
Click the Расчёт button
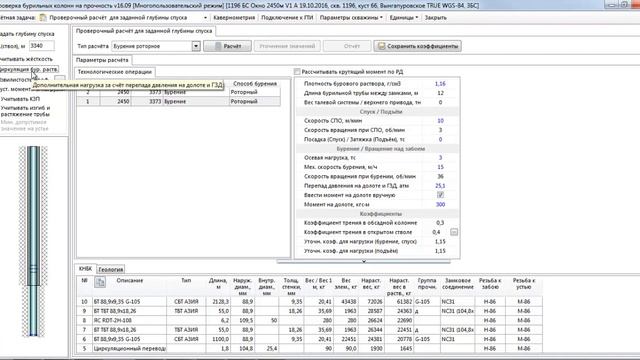click(227, 46)
